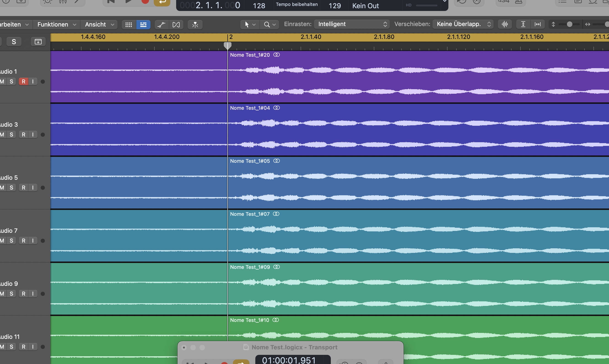The image size is (609, 364).
Task: Click the vertical auto zoom icon
Action: 523,24
